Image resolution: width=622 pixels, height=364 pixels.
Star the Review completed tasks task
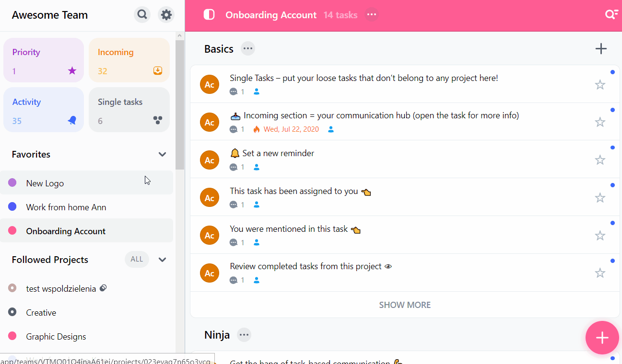tap(600, 273)
